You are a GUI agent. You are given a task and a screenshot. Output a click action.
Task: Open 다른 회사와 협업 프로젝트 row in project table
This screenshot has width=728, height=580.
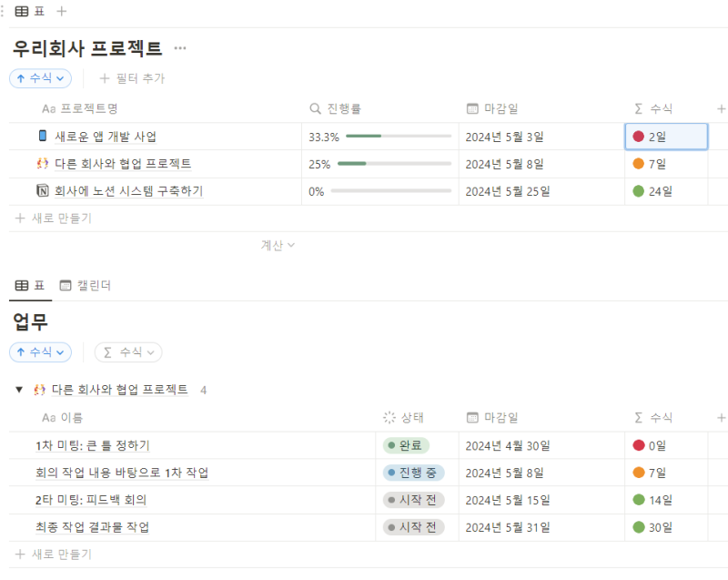[x=123, y=164]
